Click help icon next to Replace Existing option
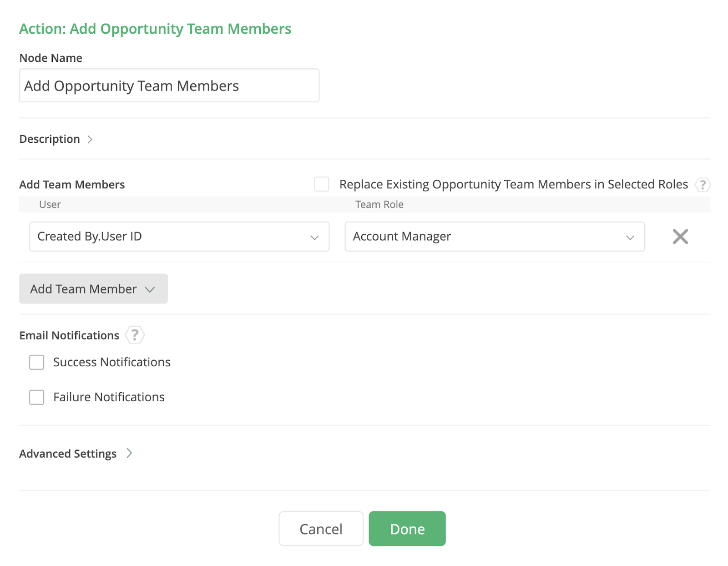Viewport: 728px width, 566px height. [703, 185]
